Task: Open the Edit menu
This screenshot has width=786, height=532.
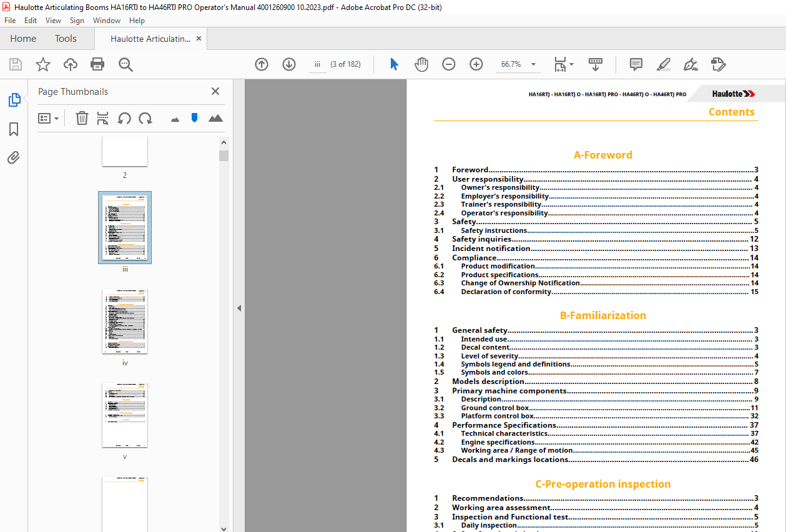Action: [31, 21]
